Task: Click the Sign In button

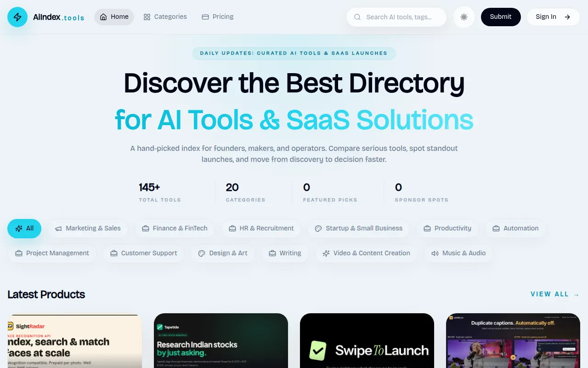Action: 553,17
